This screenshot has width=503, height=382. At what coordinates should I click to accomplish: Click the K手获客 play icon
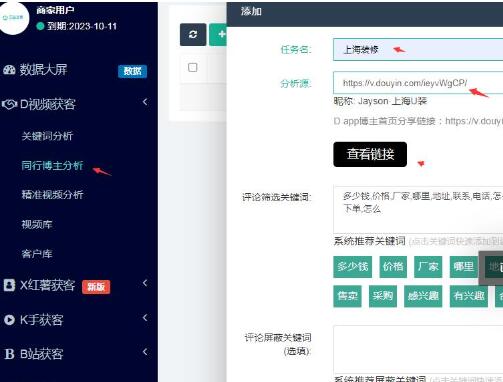click(x=9, y=320)
